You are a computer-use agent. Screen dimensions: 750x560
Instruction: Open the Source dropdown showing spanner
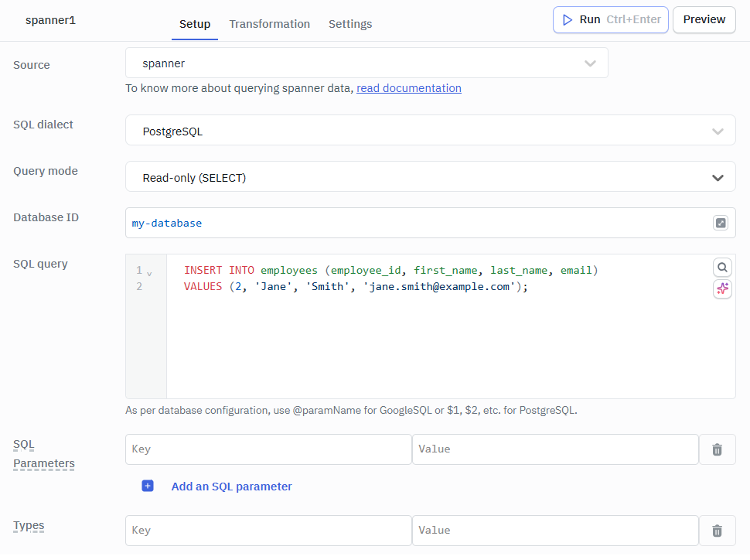366,63
